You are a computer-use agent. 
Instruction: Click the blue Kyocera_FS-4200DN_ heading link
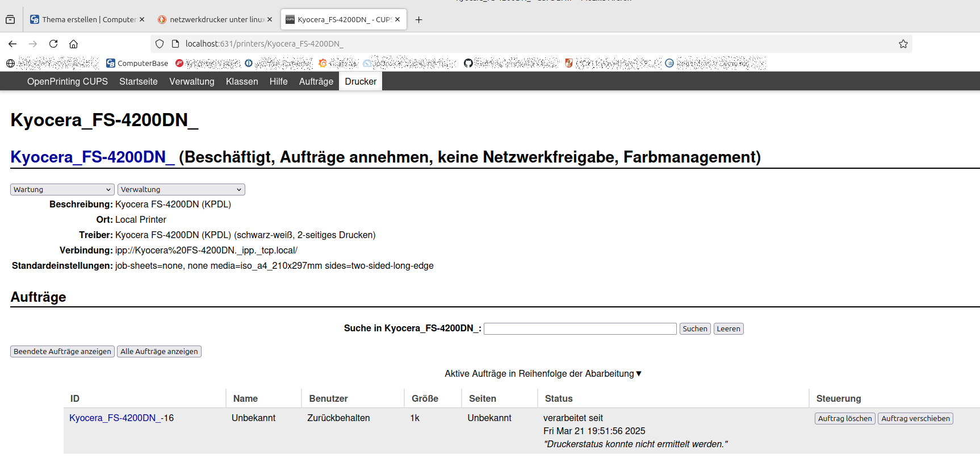coord(93,157)
